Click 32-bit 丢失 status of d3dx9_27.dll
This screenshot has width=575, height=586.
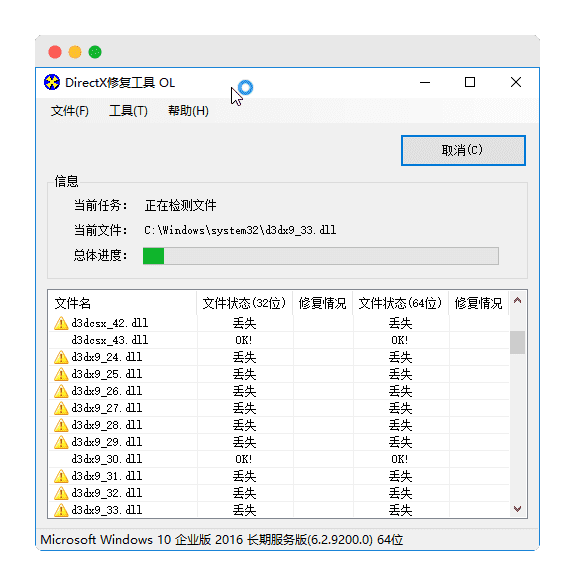click(244, 408)
